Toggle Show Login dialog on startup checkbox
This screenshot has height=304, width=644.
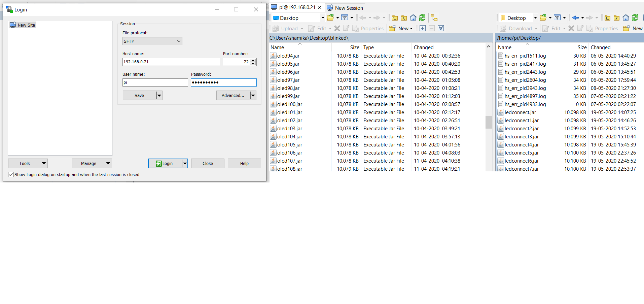pyautogui.click(x=11, y=174)
